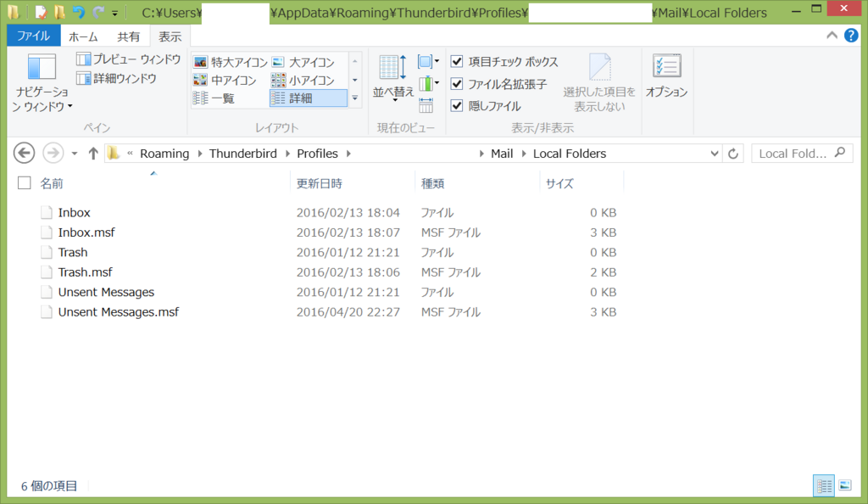Select the 表示 (View) ribbon tab
The height and width of the screenshot is (504, 868).
[x=170, y=36]
